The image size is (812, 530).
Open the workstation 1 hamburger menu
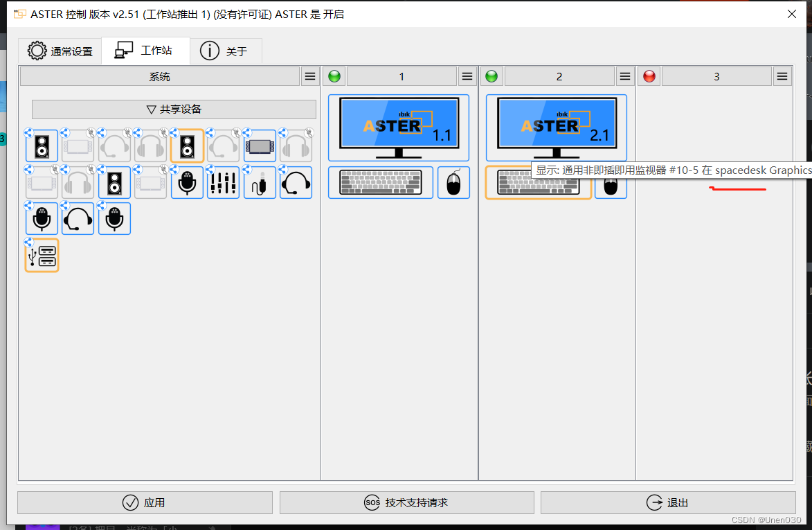[467, 77]
